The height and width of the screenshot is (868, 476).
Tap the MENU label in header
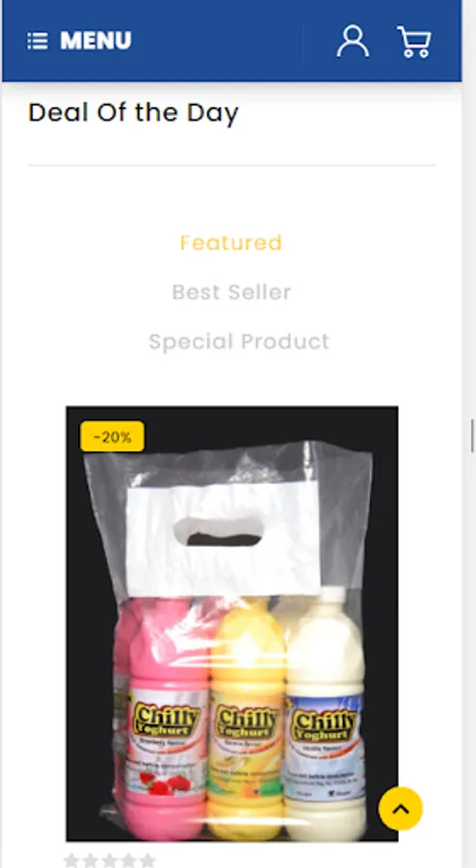pyautogui.click(x=95, y=41)
